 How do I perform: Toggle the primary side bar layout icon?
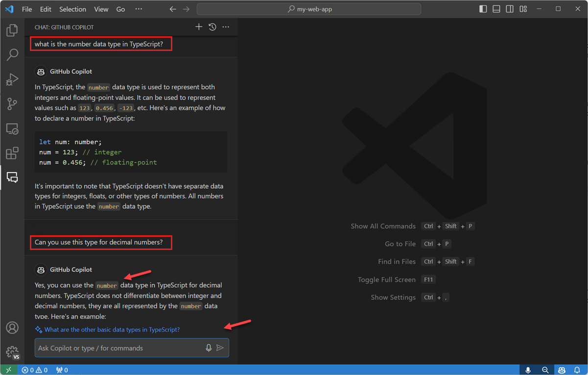[483, 9]
